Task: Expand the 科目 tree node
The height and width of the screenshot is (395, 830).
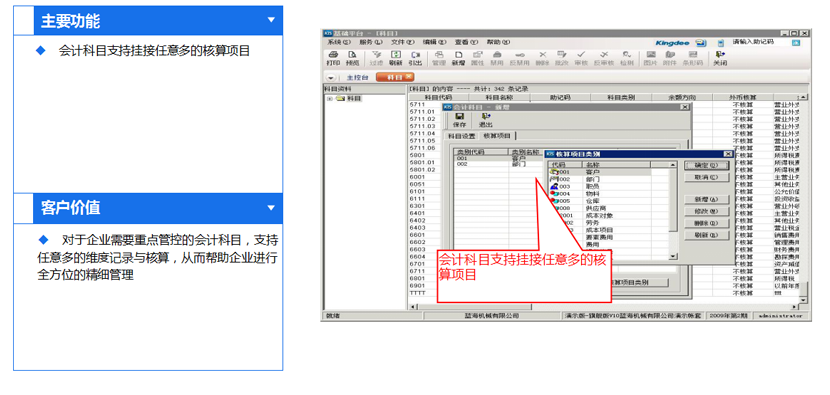Action: pos(330,98)
